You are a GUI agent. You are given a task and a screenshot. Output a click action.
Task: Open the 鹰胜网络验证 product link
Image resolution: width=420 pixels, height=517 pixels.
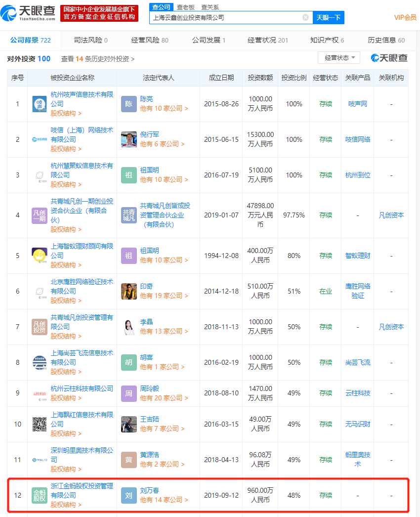(358, 291)
